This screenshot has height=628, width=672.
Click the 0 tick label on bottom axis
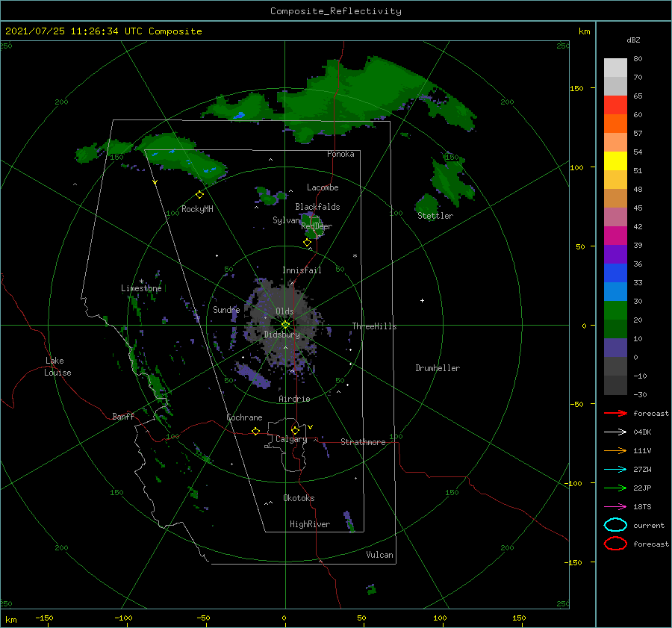[284, 618]
